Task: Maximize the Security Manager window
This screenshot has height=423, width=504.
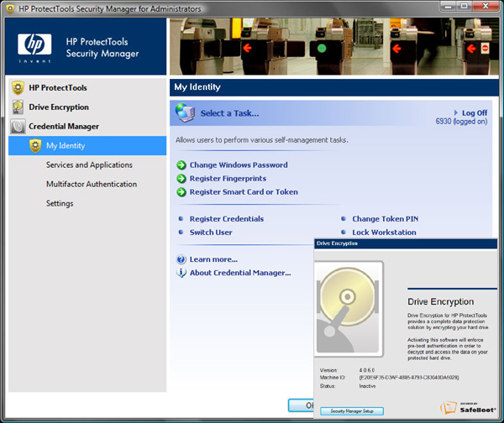Action: (464, 6)
